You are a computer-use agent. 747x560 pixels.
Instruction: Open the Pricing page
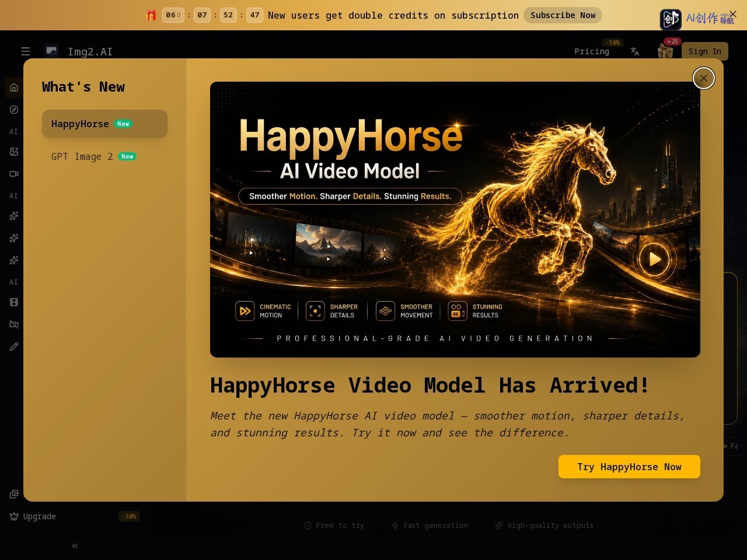(592, 51)
